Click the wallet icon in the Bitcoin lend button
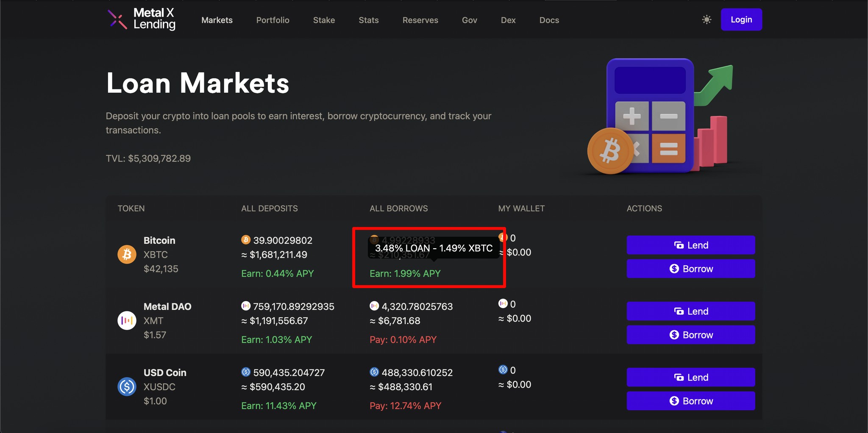Screen dimensions: 868x433 click(679, 245)
